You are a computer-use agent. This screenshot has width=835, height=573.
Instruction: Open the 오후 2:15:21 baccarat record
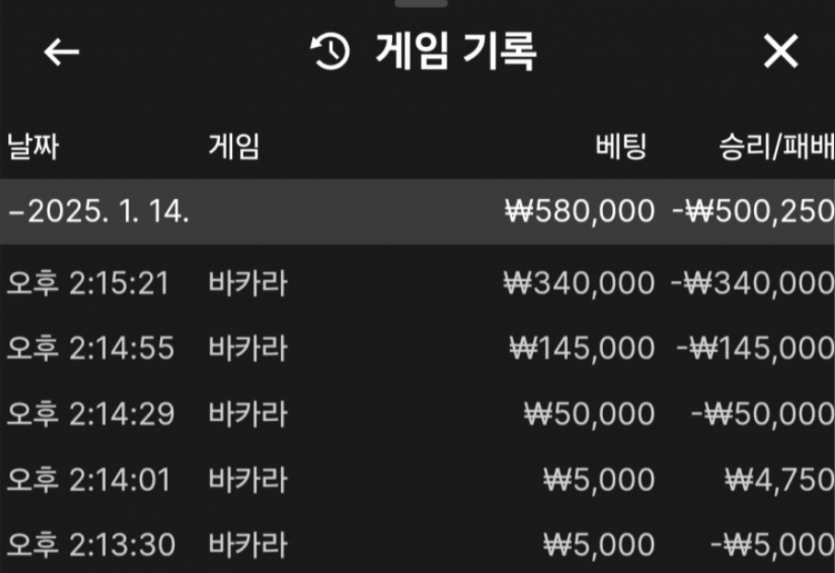[x=418, y=283]
